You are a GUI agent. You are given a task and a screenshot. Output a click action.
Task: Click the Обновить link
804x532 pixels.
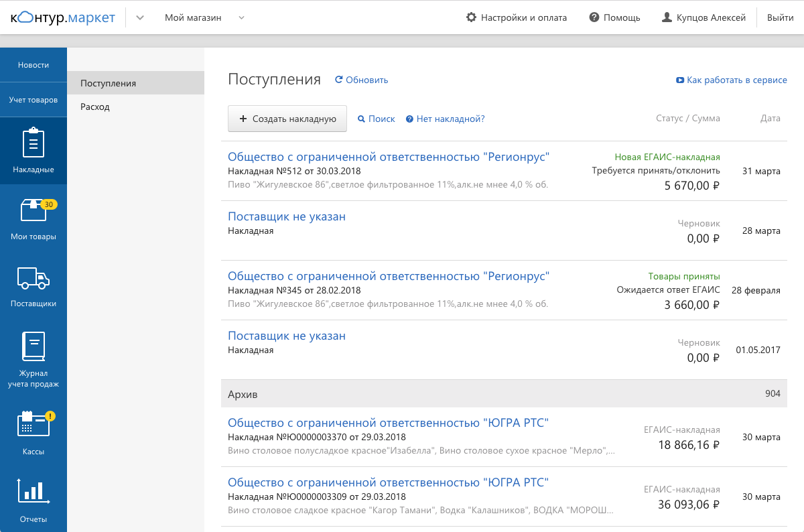366,80
